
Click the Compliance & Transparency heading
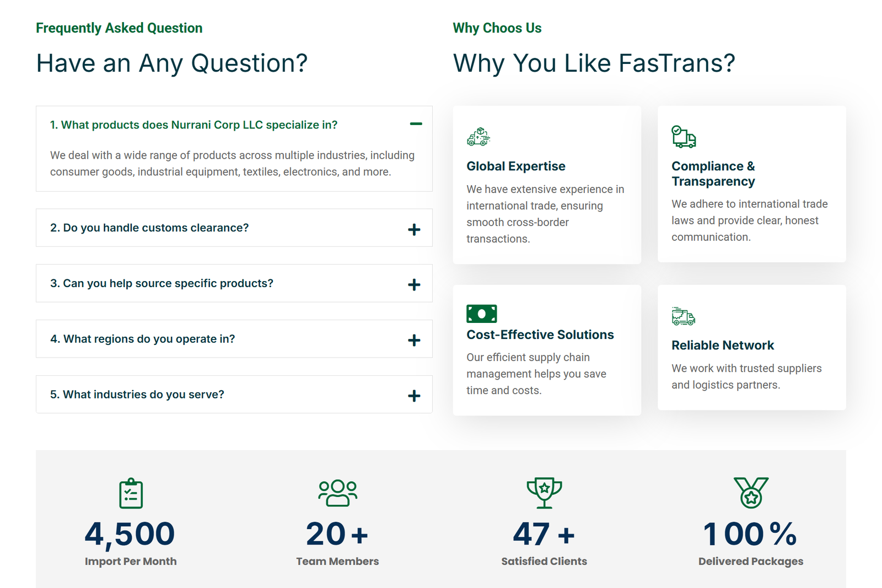click(713, 174)
